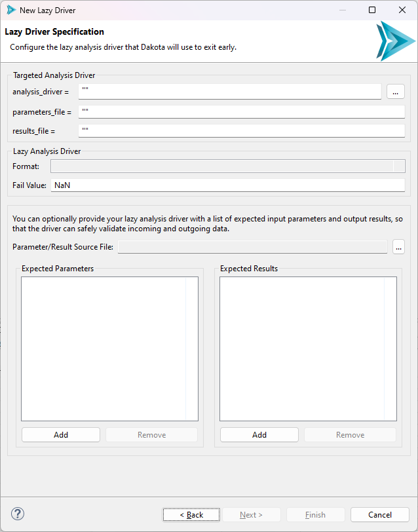The image size is (418, 532).
Task: Open the Format dropdown
Action: (x=228, y=166)
